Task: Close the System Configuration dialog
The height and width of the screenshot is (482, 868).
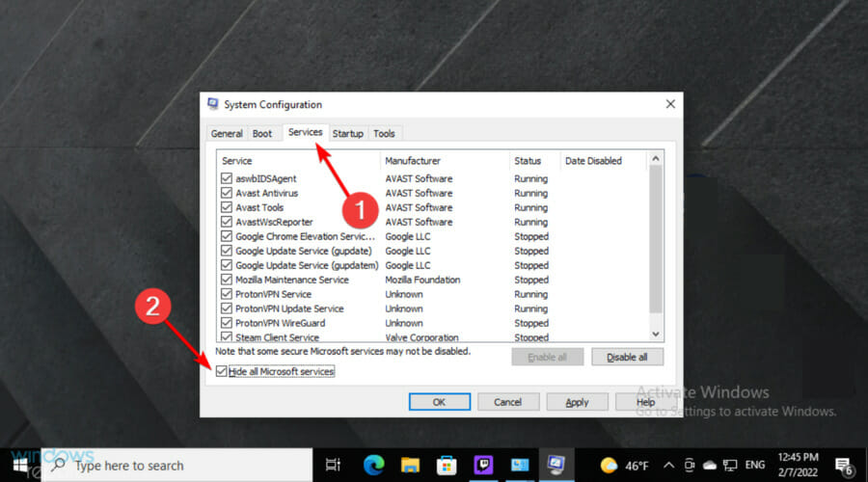Action: pyautogui.click(x=670, y=104)
